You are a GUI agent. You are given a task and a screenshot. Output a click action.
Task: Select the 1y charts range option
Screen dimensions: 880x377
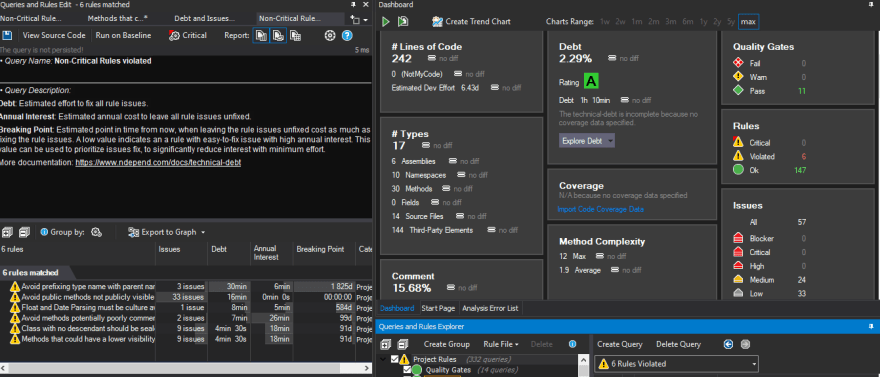[703, 21]
